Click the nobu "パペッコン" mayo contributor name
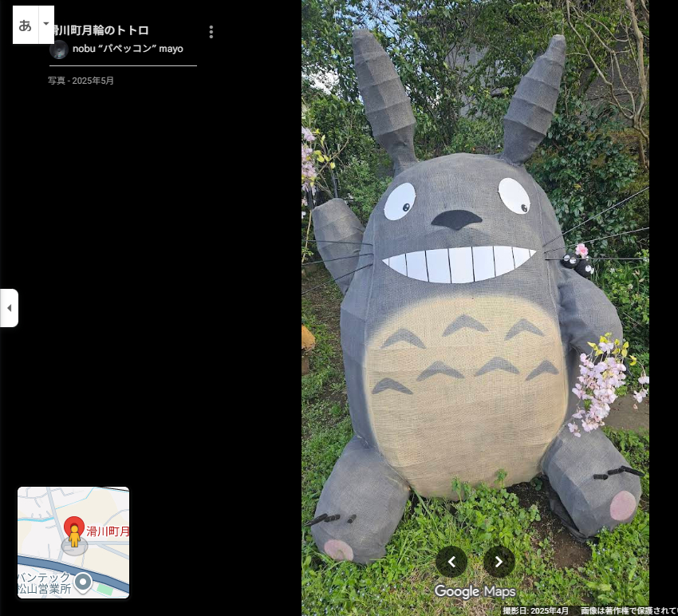 [x=128, y=49]
